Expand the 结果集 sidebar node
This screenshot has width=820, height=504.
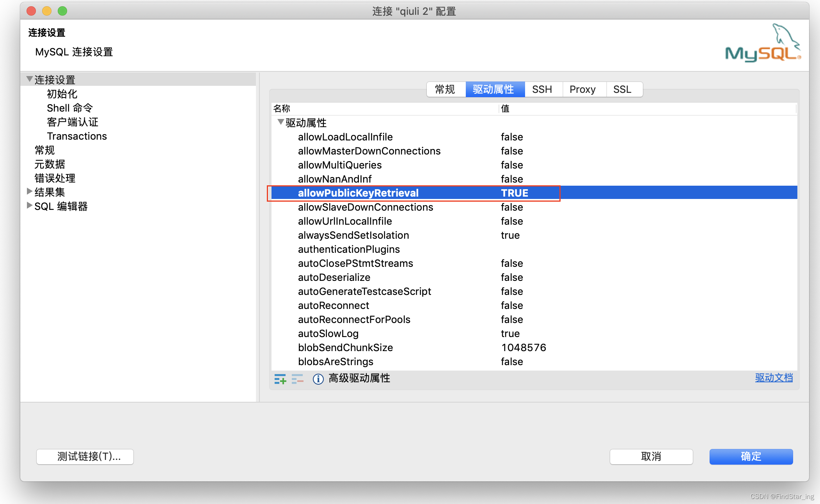pyautogui.click(x=29, y=191)
